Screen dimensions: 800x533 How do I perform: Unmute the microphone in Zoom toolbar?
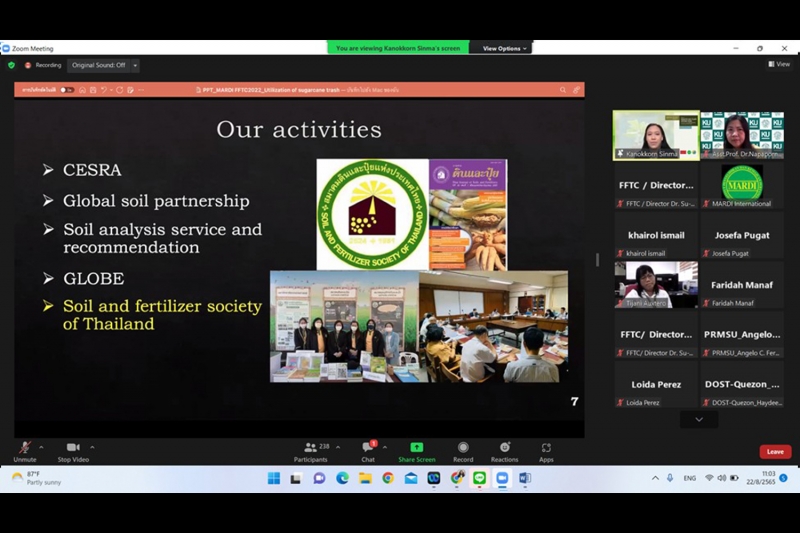(x=24, y=450)
